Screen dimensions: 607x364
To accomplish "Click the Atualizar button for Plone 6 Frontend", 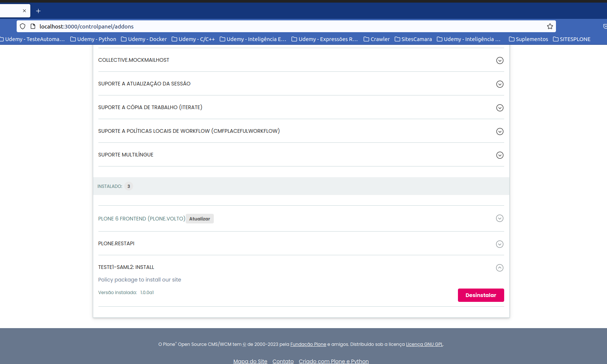I will pos(199,219).
